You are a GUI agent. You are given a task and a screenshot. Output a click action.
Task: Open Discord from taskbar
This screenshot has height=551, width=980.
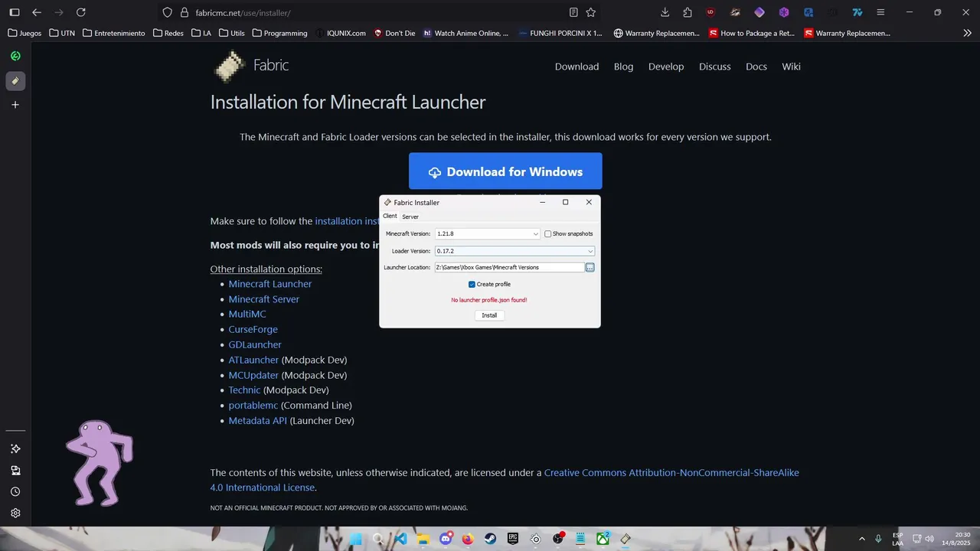(x=446, y=539)
